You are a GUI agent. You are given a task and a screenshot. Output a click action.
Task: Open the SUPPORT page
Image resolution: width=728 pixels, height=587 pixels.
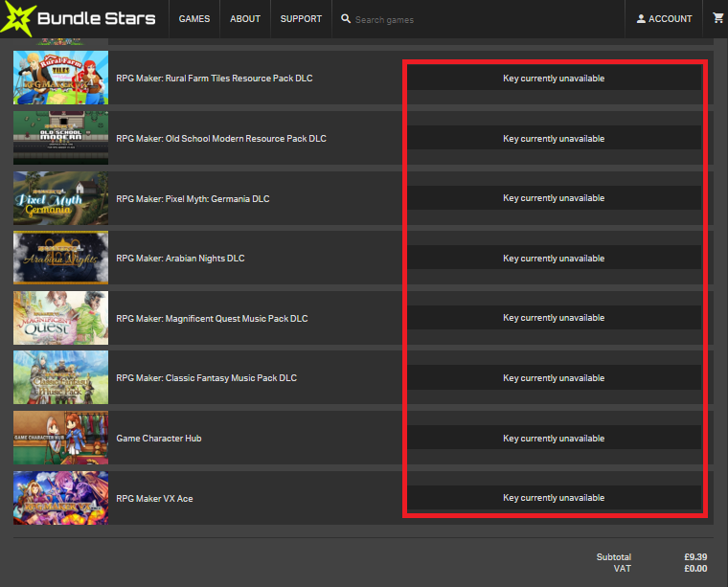[301, 19]
